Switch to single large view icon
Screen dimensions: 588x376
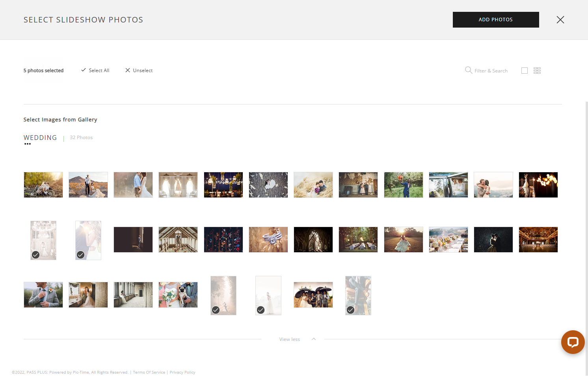(525, 71)
